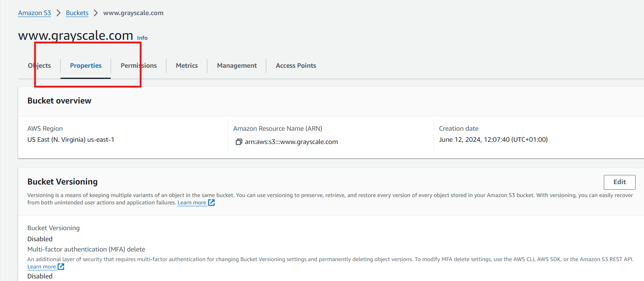
Task: Open the Management tab
Action: 237,66
